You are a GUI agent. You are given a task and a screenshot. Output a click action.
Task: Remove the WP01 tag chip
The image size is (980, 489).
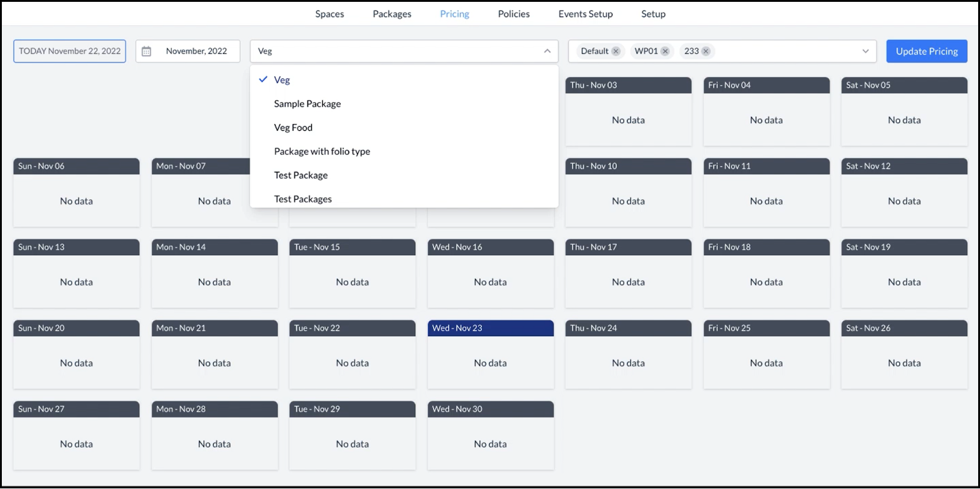point(665,51)
